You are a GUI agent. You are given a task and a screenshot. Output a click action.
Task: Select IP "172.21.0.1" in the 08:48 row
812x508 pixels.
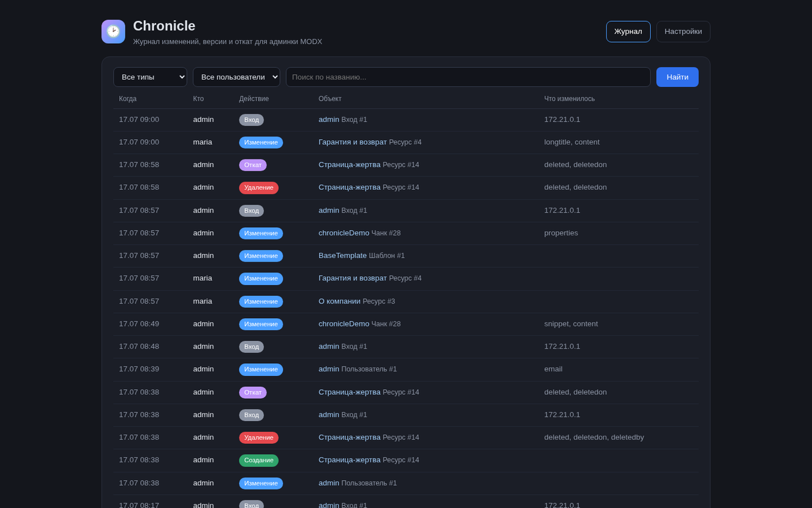562,346
